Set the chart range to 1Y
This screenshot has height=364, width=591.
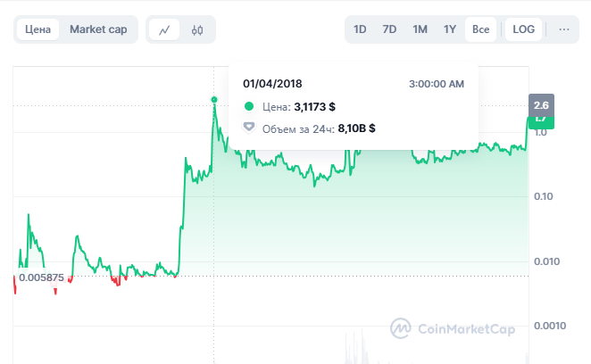pyautogui.click(x=450, y=29)
